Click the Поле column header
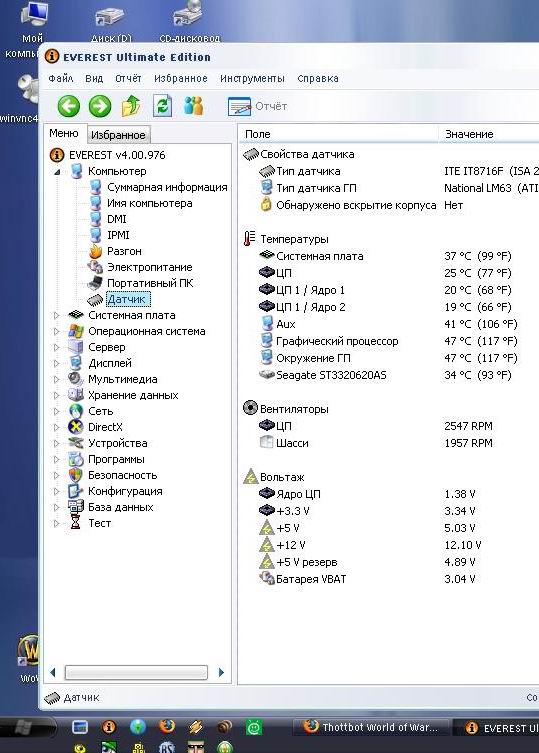This screenshot has width=539, height=753. tap(338, 134)
